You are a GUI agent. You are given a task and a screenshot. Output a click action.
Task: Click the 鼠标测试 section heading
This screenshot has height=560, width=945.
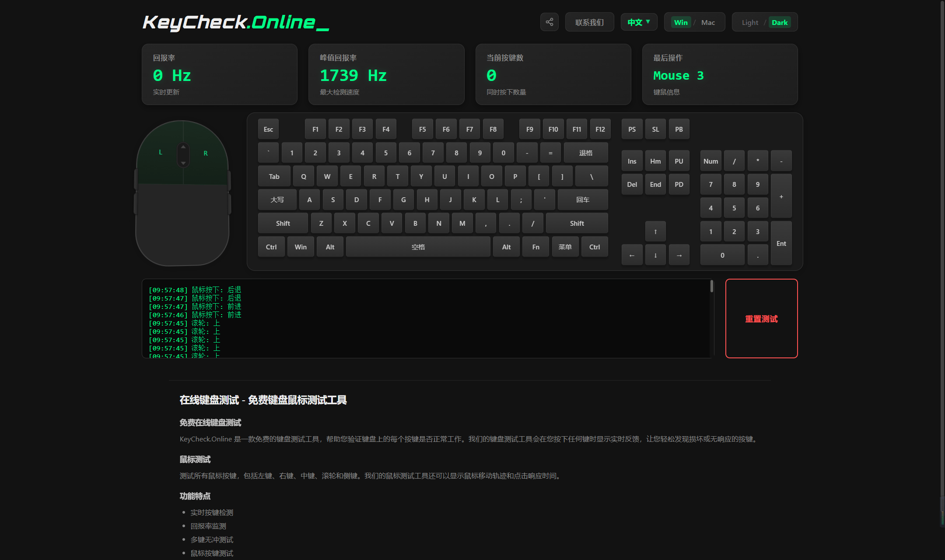click(195, 459)
